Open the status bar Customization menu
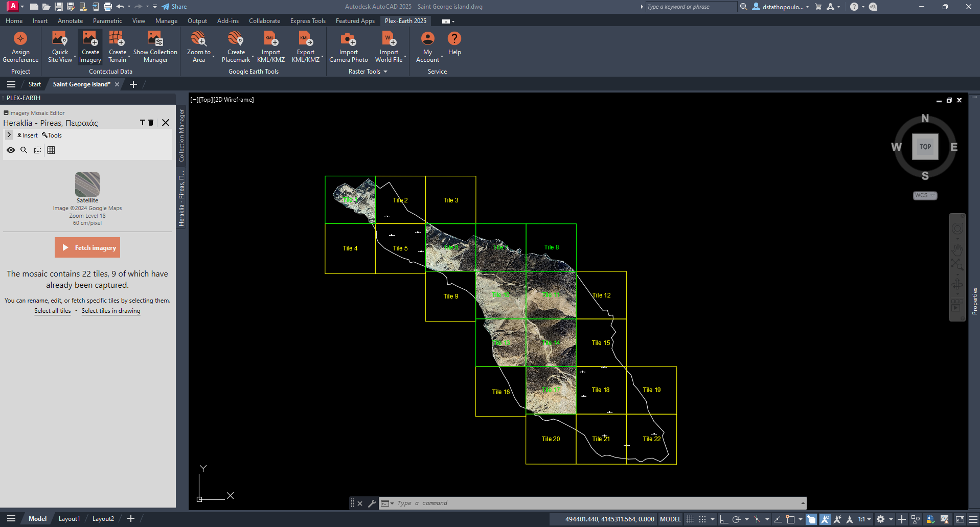 point(973,519)
